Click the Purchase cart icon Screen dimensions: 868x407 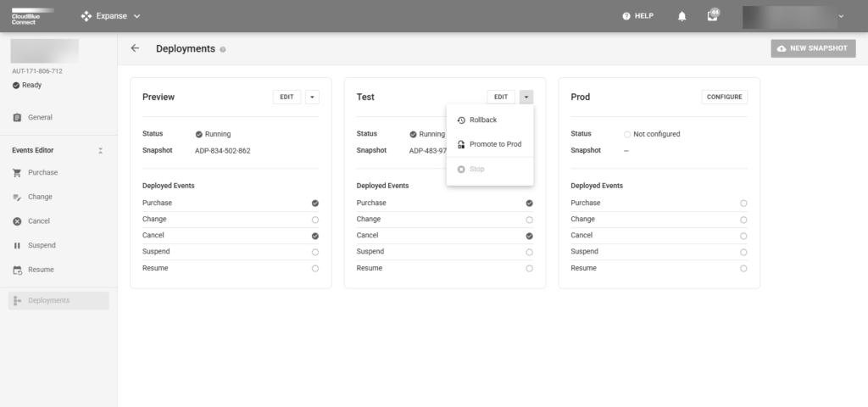(x=17, y=173)
